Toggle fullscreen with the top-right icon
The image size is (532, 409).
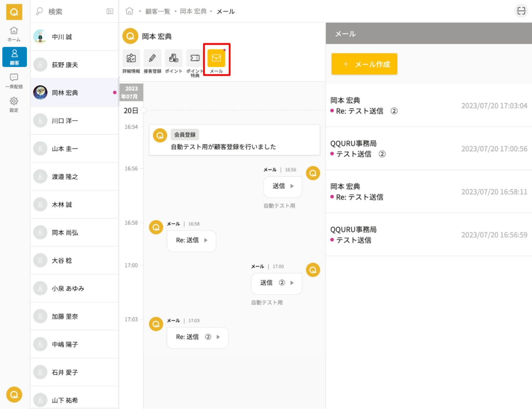(521, 11)
